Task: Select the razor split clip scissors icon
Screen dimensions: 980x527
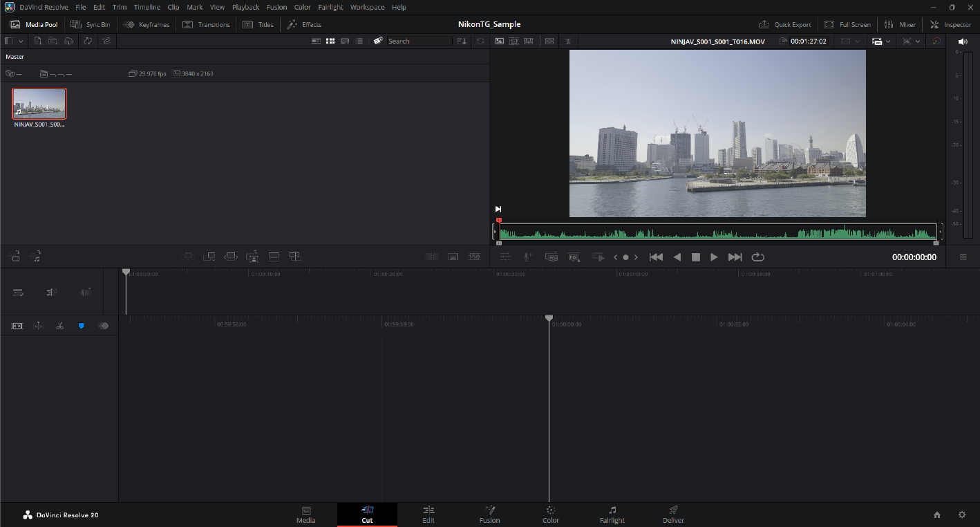Action: tap(60, 326)
